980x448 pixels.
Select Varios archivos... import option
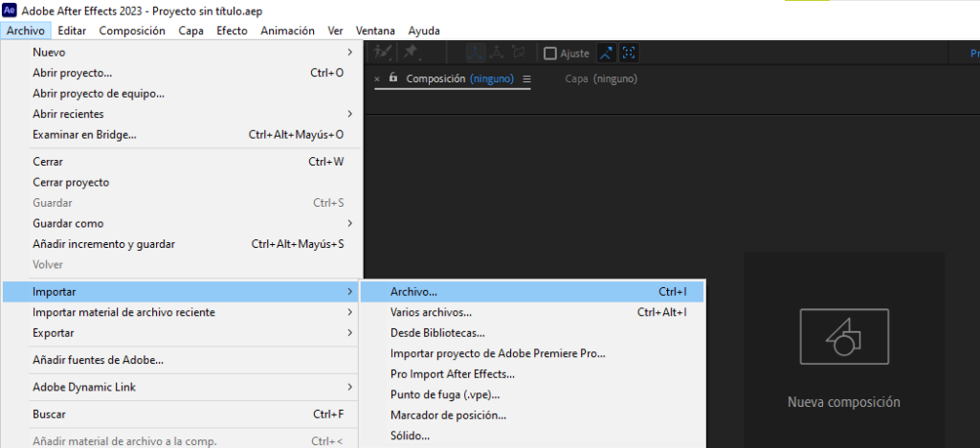pyautogui.click(x=532, y=312)
